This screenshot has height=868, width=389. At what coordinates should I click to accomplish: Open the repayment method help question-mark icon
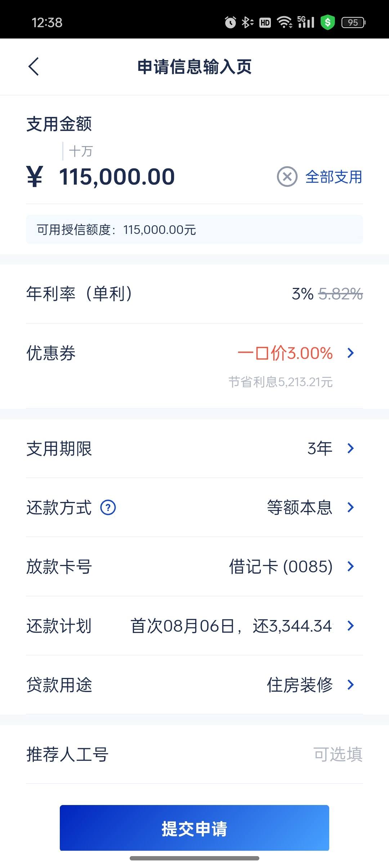[108, 507]
